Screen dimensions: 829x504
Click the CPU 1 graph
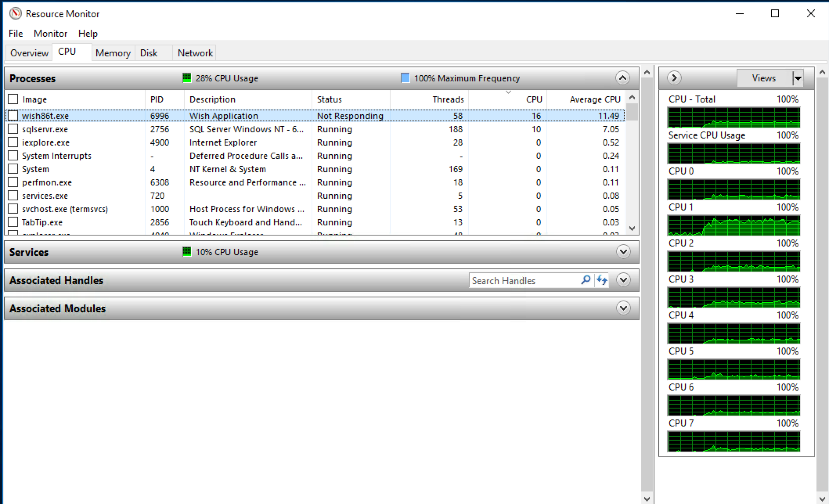pos(733,225)
